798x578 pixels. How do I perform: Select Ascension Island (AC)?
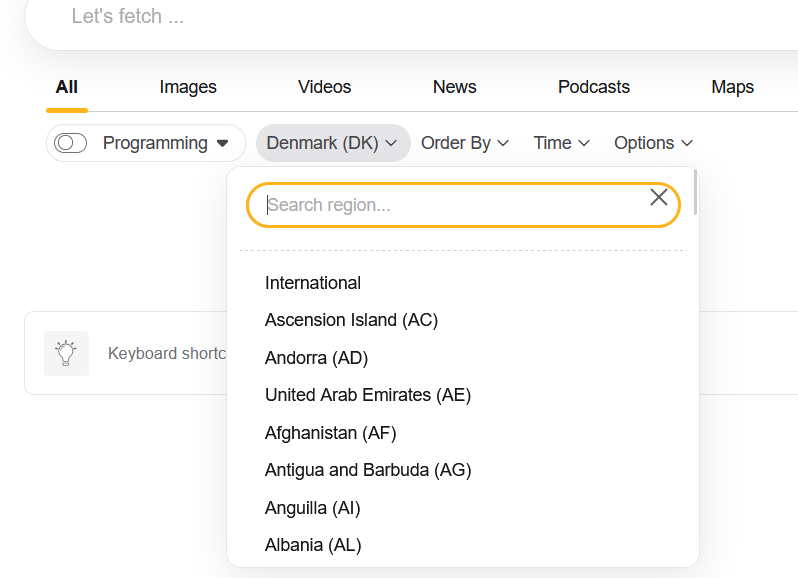351,320
